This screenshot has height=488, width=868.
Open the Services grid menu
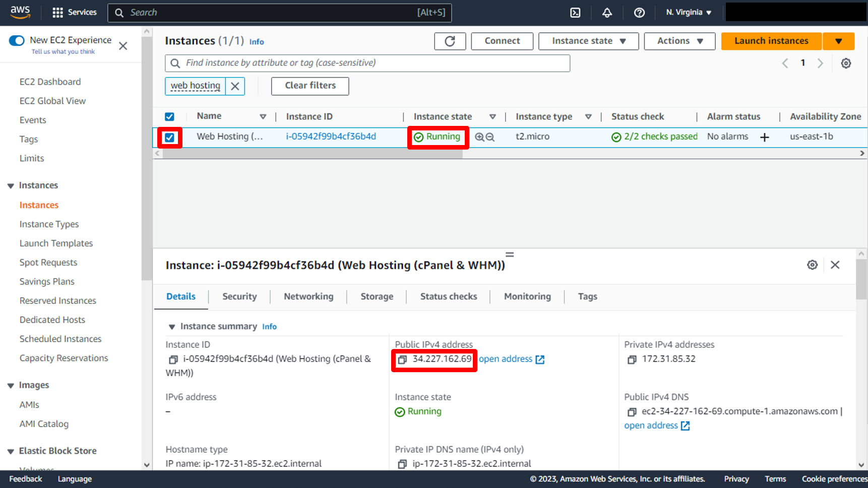[x=75, y=13]
